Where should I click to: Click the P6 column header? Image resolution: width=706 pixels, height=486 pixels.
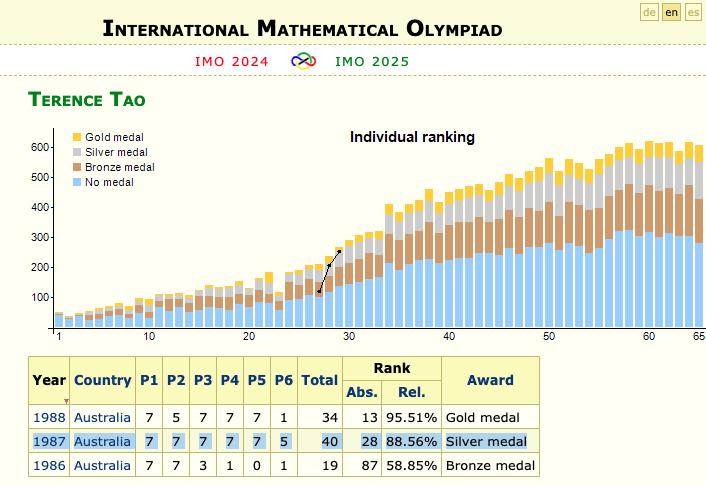click(x=284, y=380)
